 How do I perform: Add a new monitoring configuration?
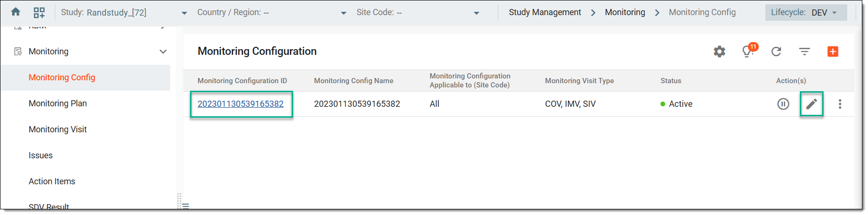pyautogui.click(x=833, y=52)
